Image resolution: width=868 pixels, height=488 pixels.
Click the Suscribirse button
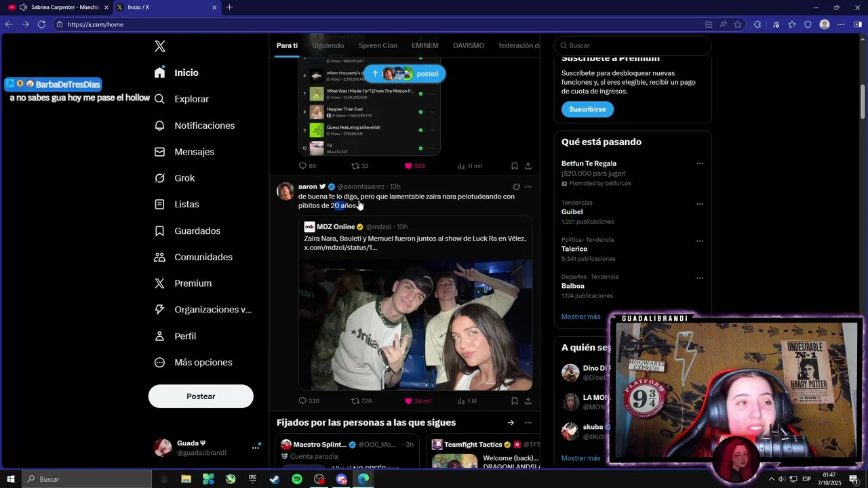(x=587, y=109)
